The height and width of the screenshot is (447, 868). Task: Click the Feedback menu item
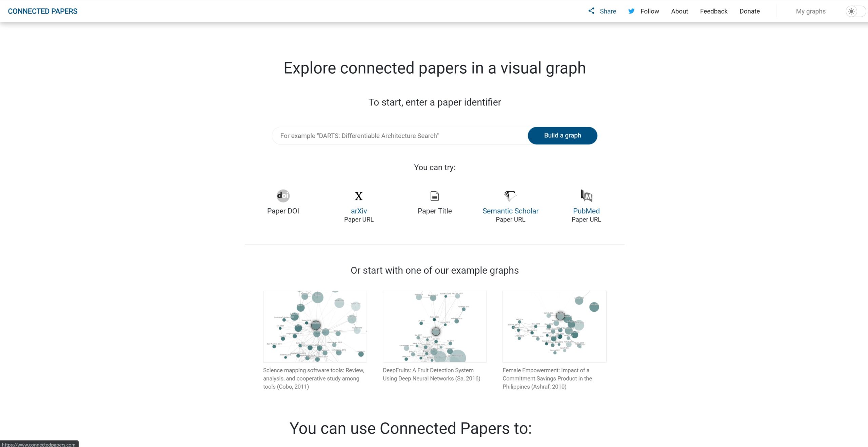(714, 11)
